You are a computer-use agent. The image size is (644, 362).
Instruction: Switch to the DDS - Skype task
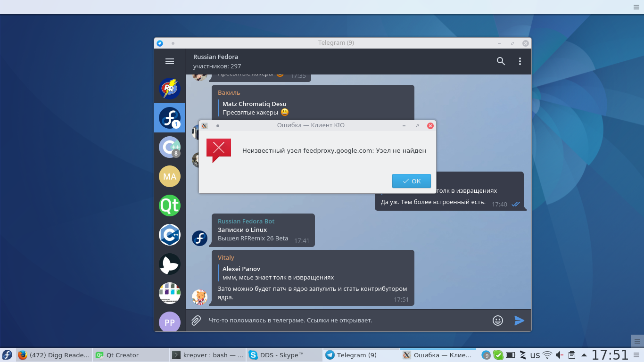click(284, 355)
